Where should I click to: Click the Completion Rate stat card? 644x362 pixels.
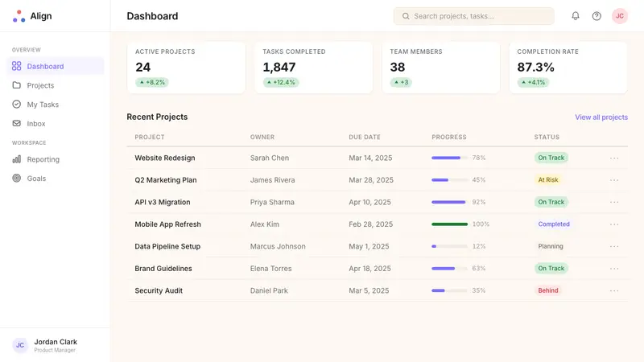(568, 68)
